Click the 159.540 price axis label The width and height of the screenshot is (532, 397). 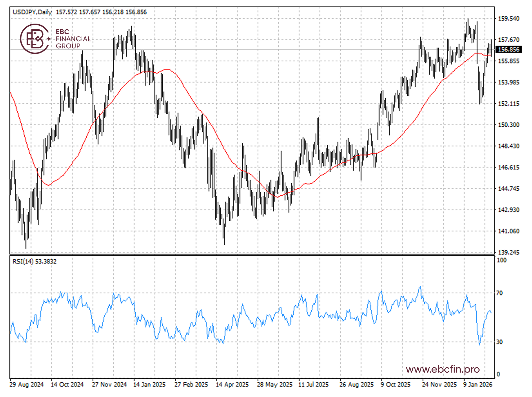pos(508,19)
